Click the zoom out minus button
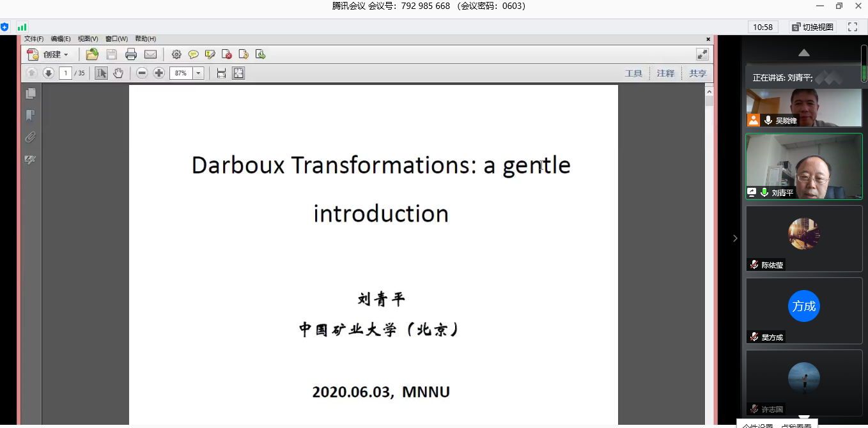Viewport: 868px width, 428px height. 142,73
